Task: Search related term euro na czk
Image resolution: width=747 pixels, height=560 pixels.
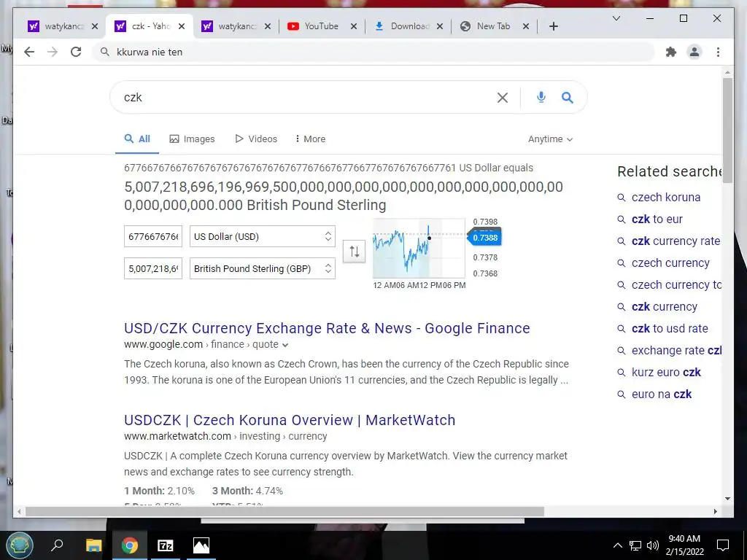Action: click(x=661, y=394)
